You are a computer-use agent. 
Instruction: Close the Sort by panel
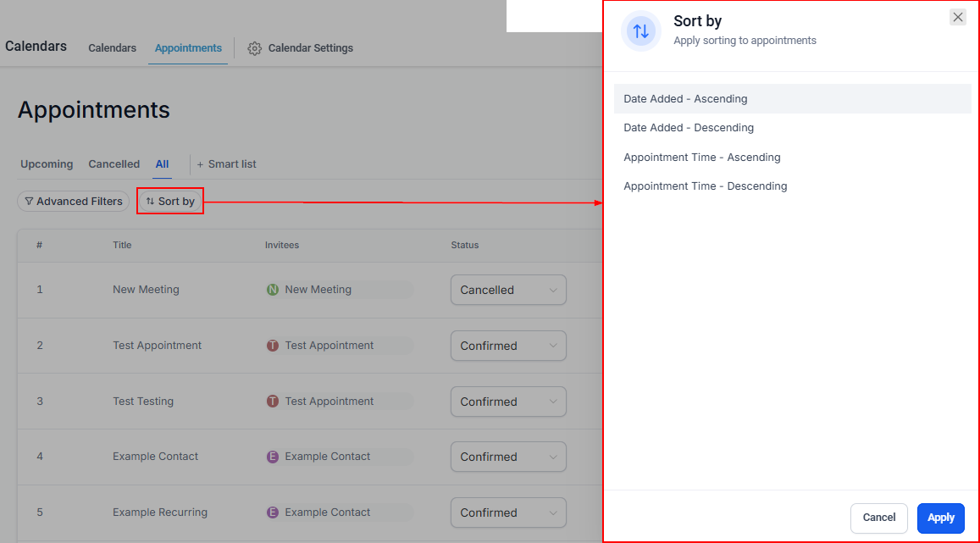click(x=957, y=17)
